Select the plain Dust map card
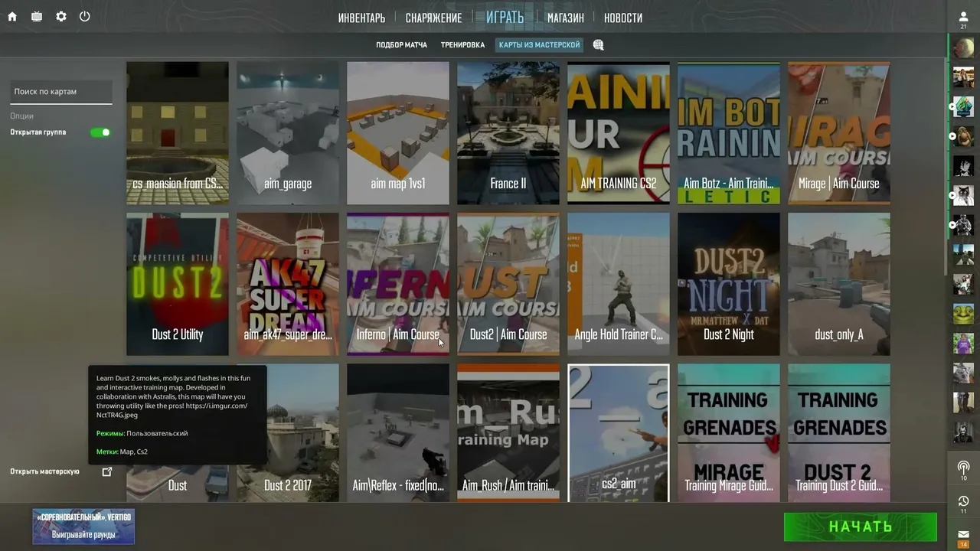The height and width of the screenshot is (551, 980). point(178,484)
